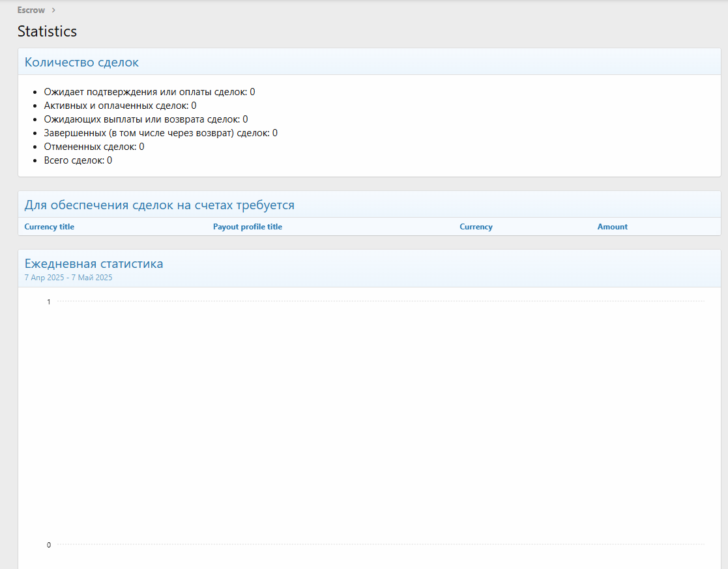Select 'Ожидает подтверждения или оплаты сделок' line

point(149,92)
